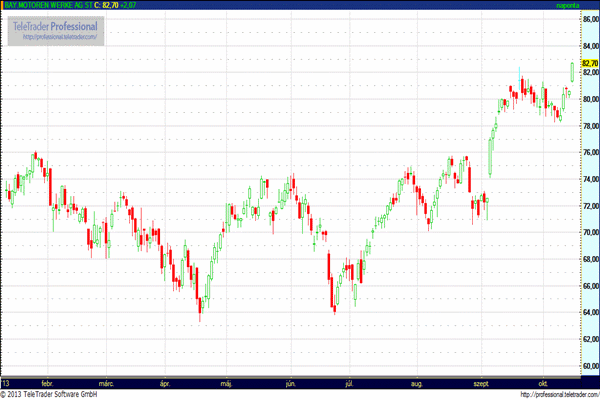Select the BAY.MOTOREN WERKE AG ST title
The height and width of the screenshot is (400, 600).
pyautogui.click(x=45, y=5)
